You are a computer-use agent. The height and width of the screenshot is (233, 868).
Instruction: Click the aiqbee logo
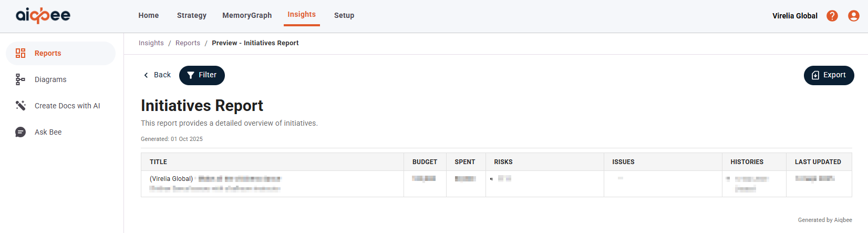43,16
